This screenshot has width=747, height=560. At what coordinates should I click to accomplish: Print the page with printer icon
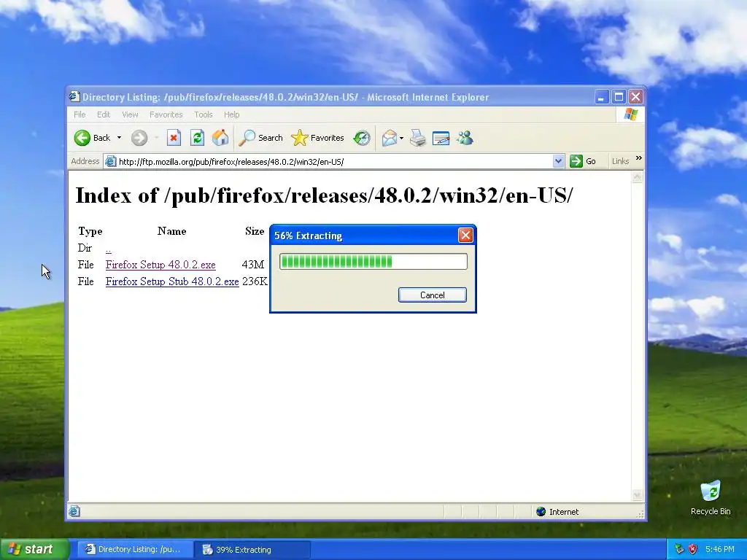tap(418, 138)
